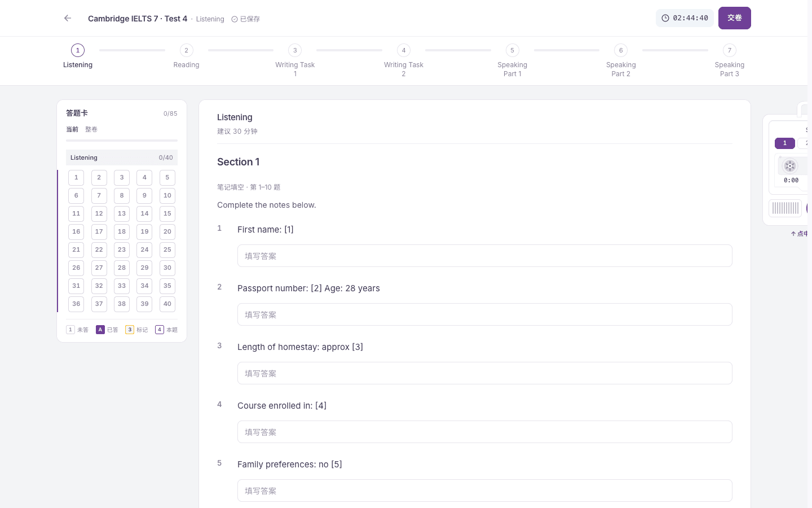Jump to question 5 in the answer card
The height and width of the screenshot is (508, 812).
[x=167, y=178]
